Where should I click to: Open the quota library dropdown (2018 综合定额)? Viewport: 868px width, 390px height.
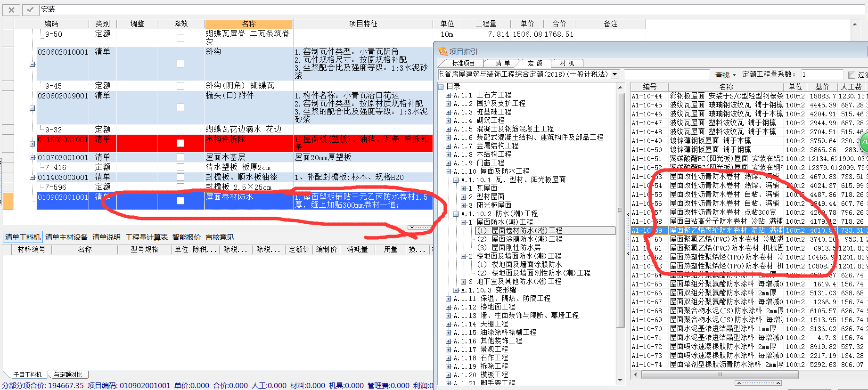[614, 74]
